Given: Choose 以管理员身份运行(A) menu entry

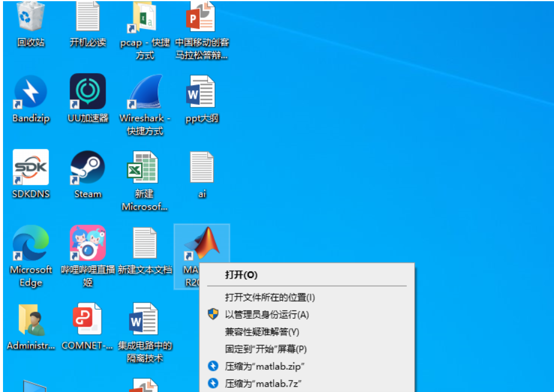Looking at the screenshot, I should pyautogui.click(x=307, y=315).
